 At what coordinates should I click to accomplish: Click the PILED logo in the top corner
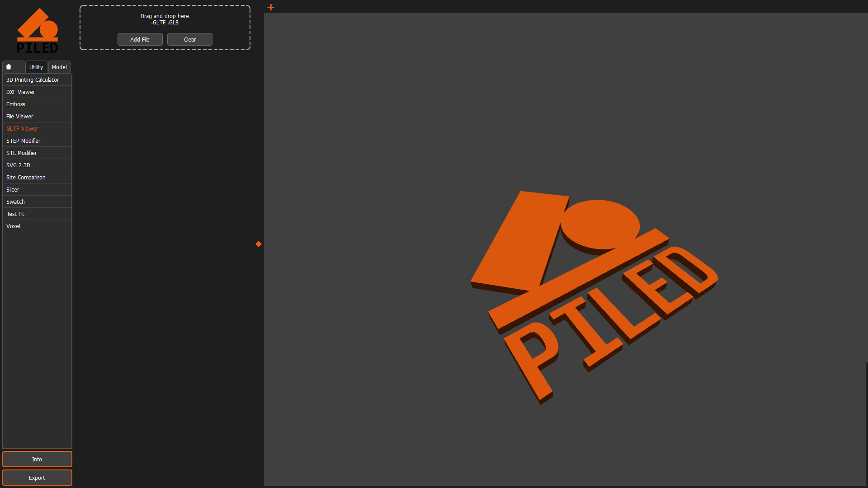click(x=38, y=30)
